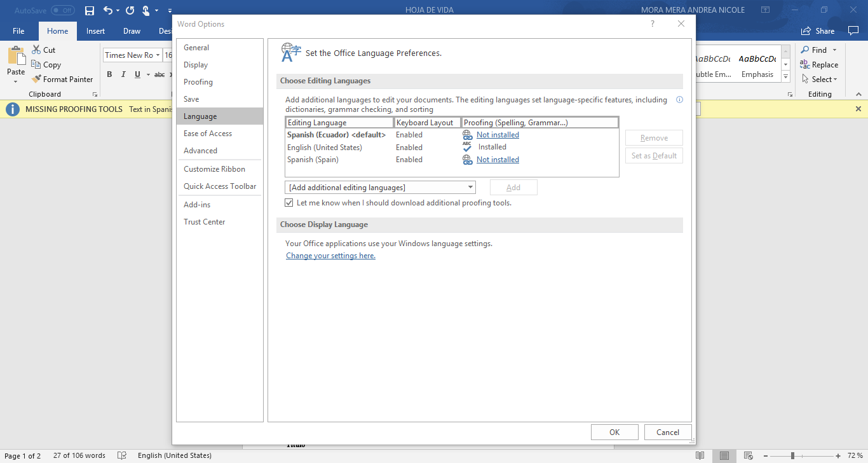Click the Save icon in quick access toolbar

coord(90,11)
